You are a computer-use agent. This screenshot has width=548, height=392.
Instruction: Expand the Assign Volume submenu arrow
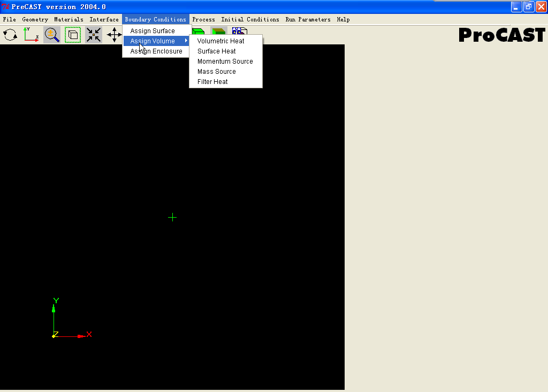[x=186, y=41]
